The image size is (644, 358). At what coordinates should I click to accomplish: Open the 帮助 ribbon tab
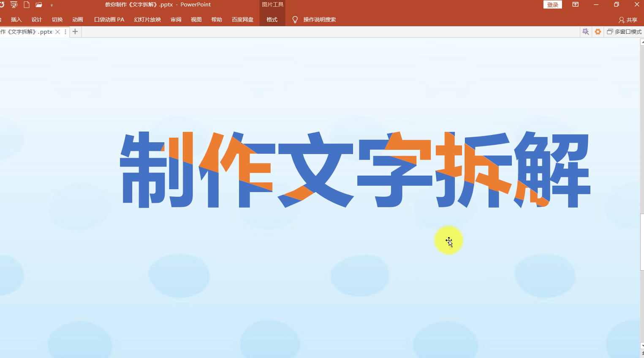(217, 20)
